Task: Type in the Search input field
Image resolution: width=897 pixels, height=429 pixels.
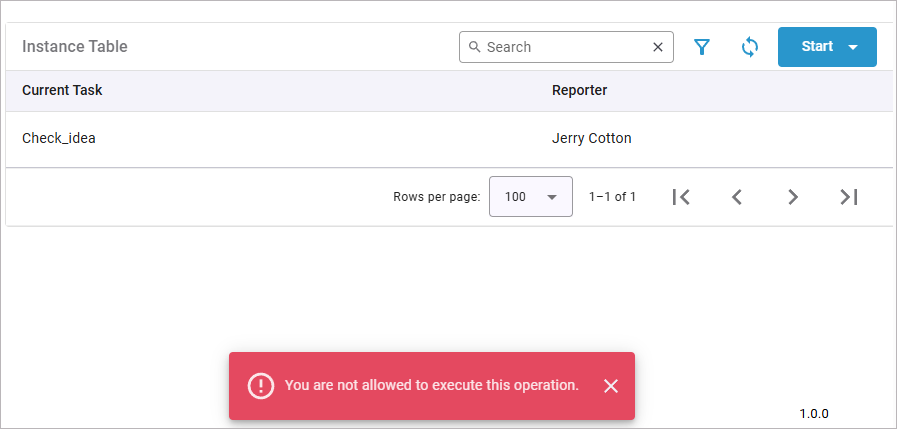Action: coord(565,47)
